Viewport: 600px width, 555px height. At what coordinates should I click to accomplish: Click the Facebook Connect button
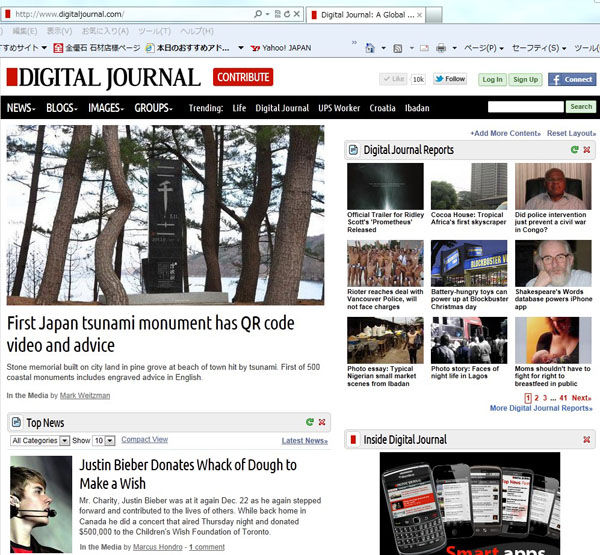(x=572, y=80)
